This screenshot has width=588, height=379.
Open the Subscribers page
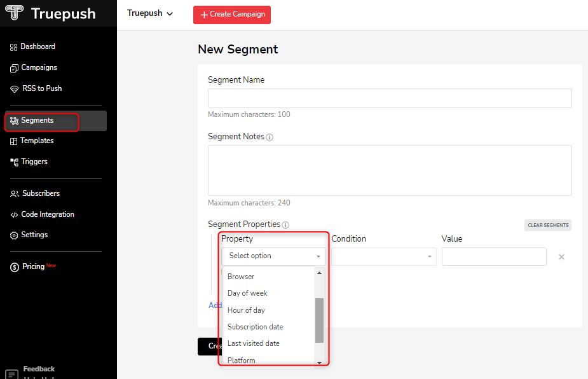41,193
